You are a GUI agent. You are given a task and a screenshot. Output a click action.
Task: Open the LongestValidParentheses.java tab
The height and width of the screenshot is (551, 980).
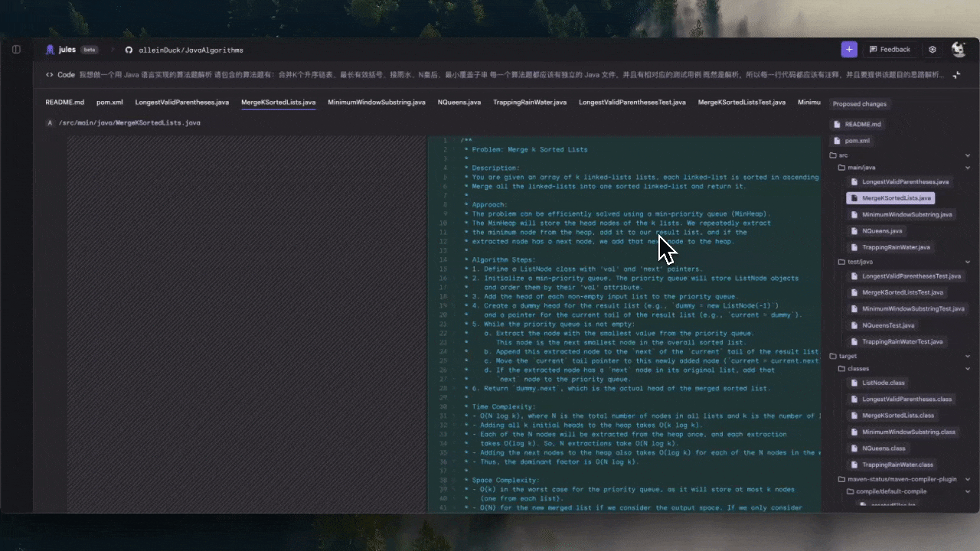click(x=182, y=102)
